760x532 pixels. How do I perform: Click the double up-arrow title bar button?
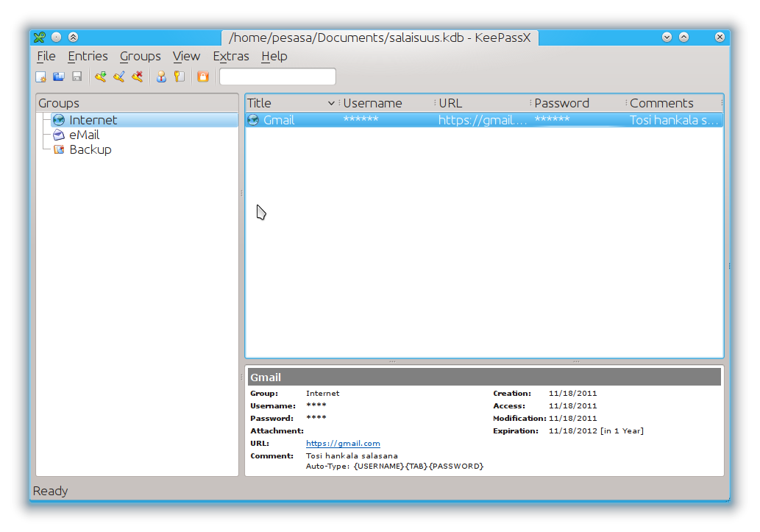coord(73,38)
